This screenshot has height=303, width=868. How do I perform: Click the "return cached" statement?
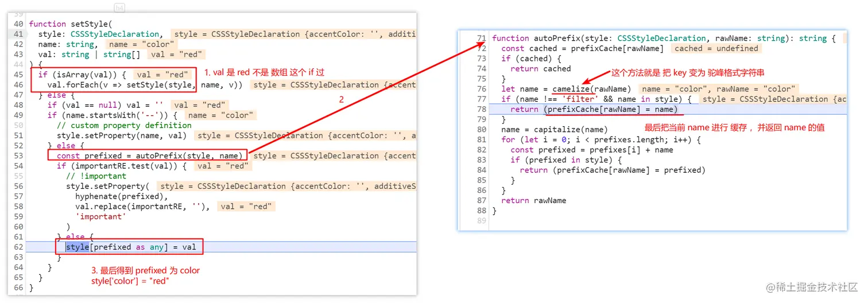(541, 69)
